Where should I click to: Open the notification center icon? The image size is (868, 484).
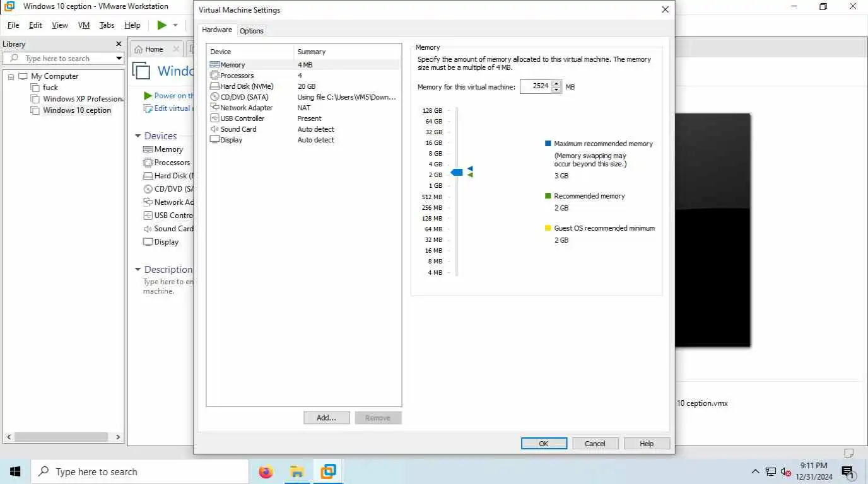[847, 471]
